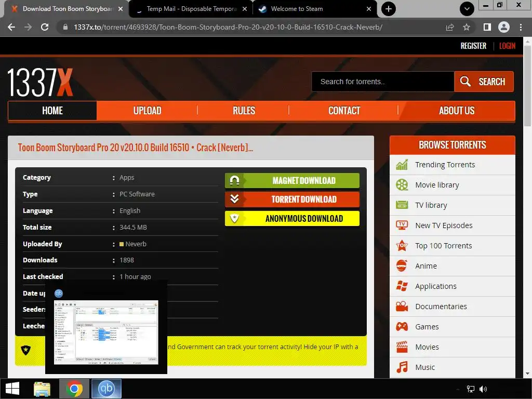Open a new browser tab
This screenshot has height=399, width=532.
(389, 9)
